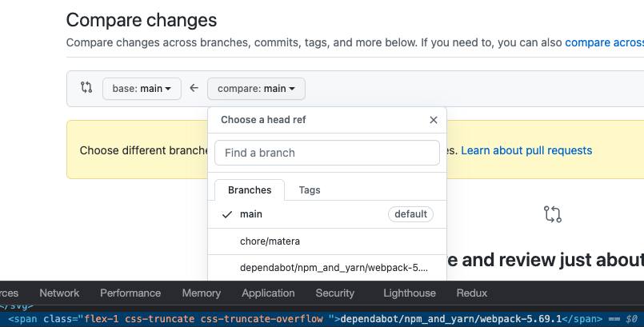644x327 pixels.
Task: Open the Network devtools tab
Action: [x=59, y=293]
